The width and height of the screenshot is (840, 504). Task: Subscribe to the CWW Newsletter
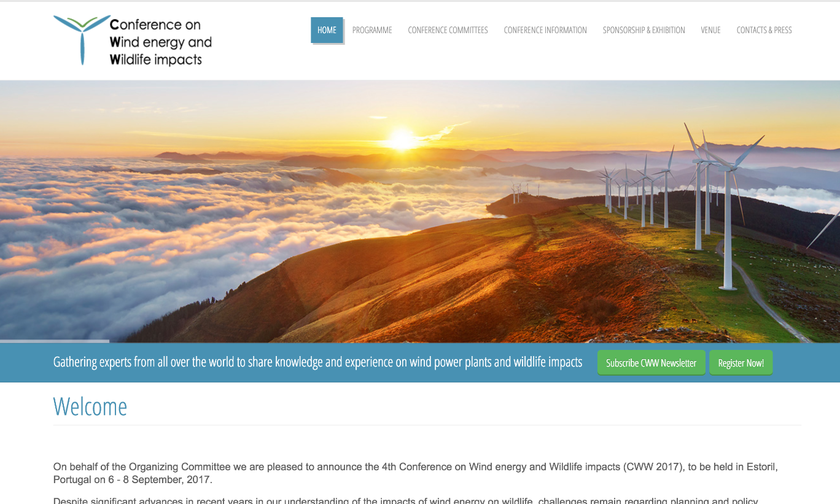pyautogui.click(x=651, y=363)
